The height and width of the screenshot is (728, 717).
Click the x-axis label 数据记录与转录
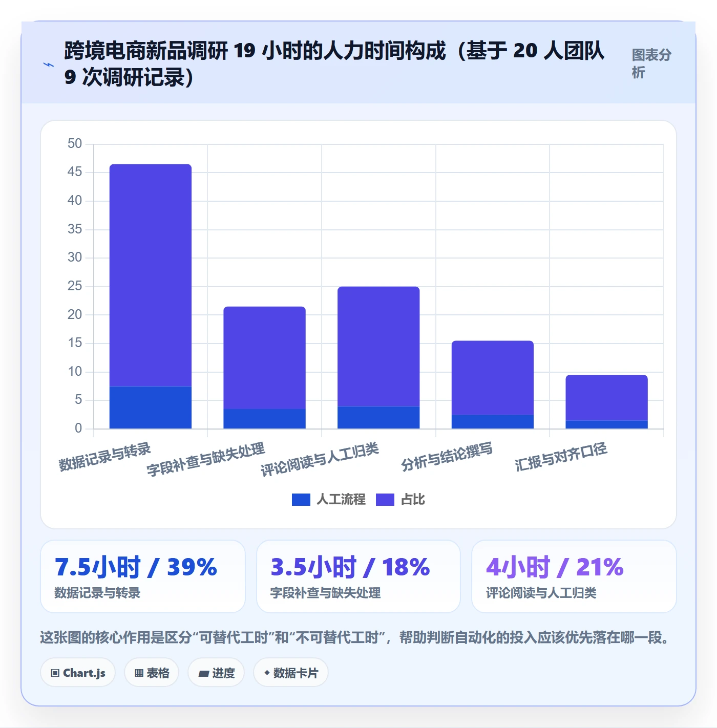pos(105,457)
